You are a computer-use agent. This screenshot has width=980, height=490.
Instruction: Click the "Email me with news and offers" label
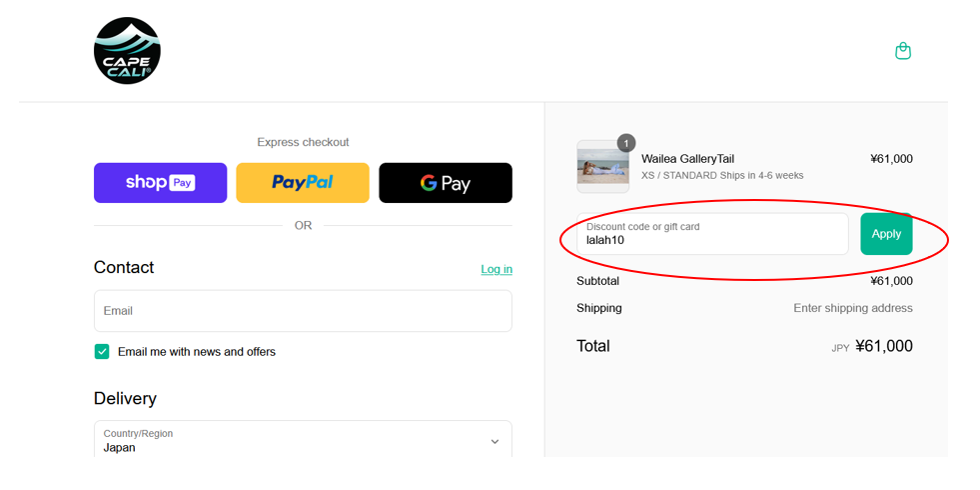[197, 352]
